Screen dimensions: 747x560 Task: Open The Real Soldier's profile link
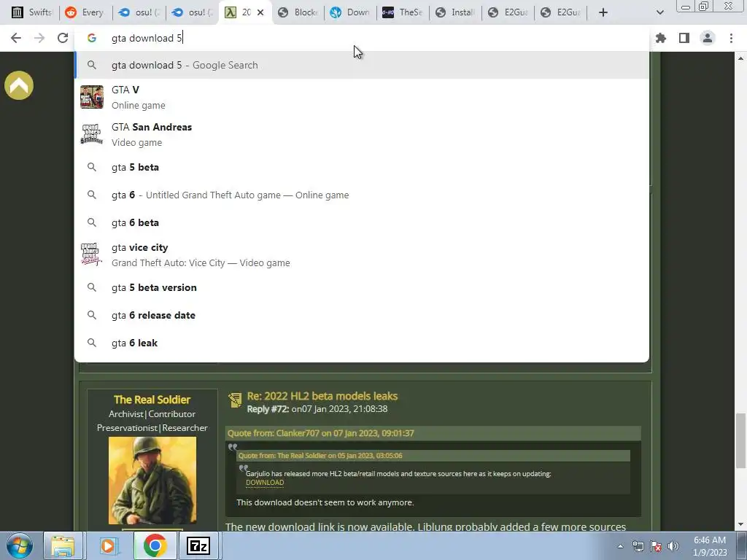152,400
